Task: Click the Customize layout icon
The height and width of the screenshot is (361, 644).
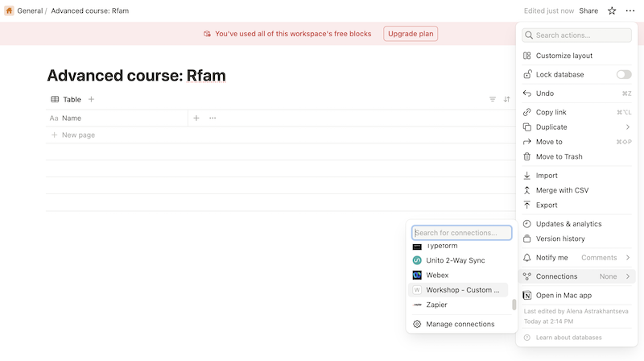Action: (x=527, y=56)
